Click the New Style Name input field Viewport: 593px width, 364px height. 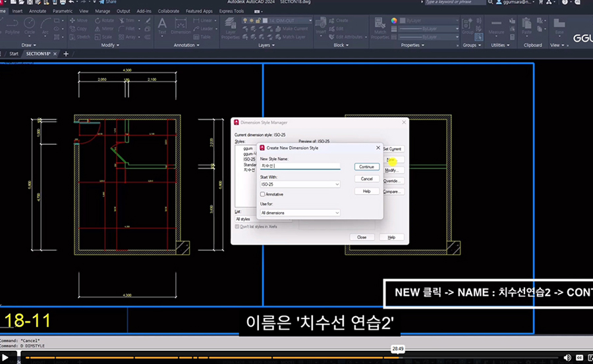click(x=300, y=166)
